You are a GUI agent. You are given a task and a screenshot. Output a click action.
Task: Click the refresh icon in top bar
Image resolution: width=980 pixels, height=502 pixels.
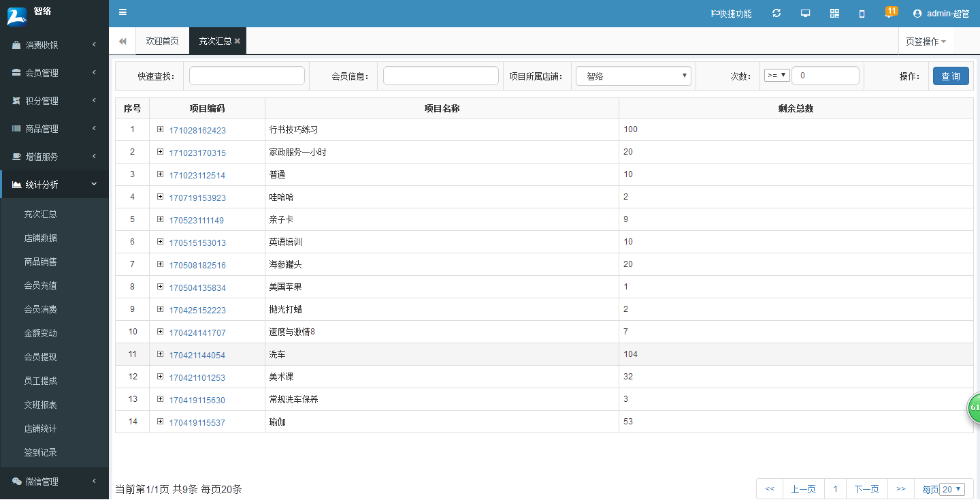[x=777, y=14]
